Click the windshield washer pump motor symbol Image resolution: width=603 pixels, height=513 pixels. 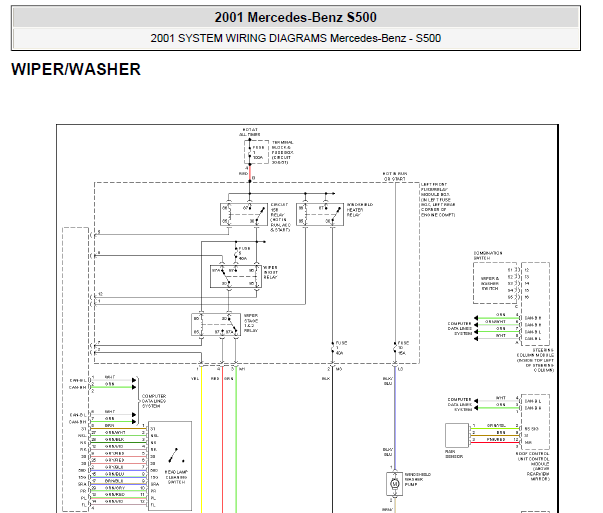click(395, 484)
